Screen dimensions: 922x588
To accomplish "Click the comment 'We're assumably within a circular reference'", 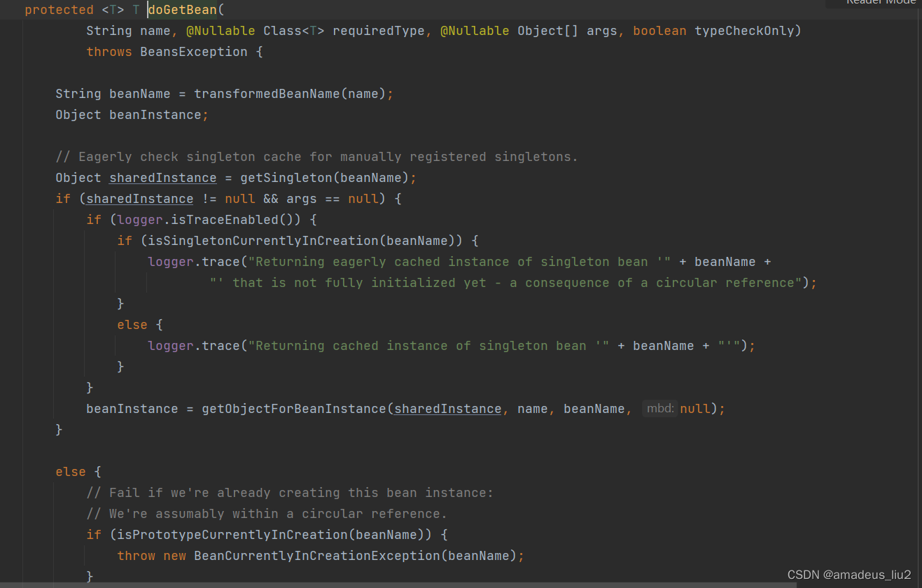I will coord(267,514).
